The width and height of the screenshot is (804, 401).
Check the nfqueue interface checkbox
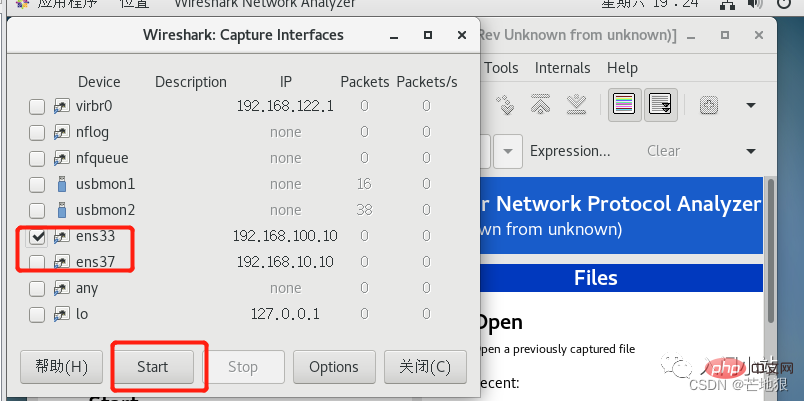[37, 159]
